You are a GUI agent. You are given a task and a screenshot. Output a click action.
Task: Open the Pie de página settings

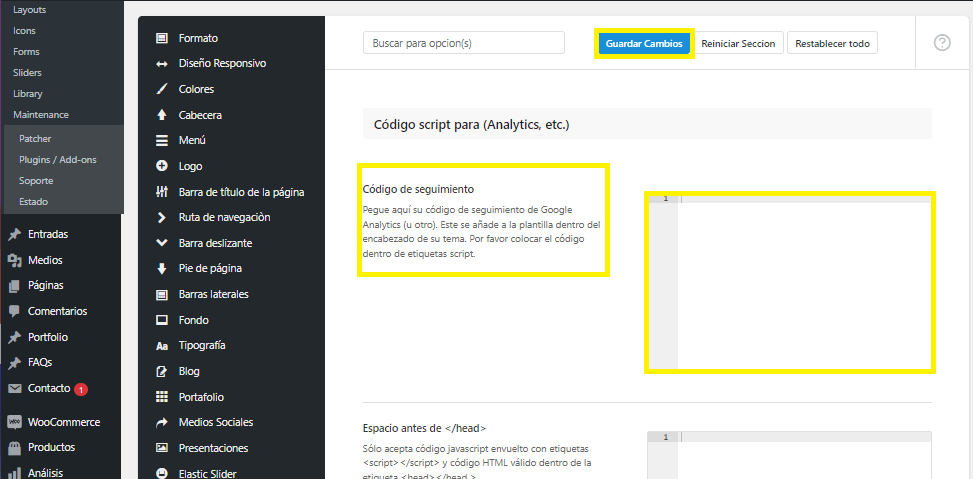(x=209, y=268)
